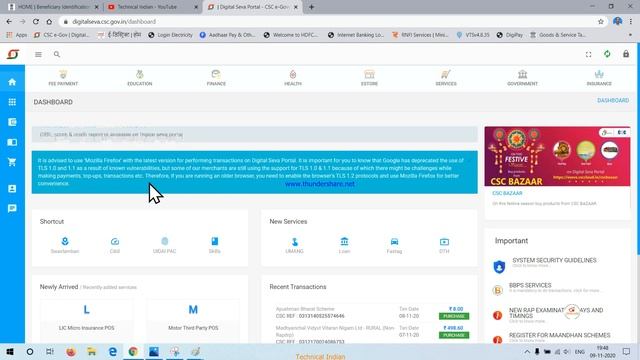Open Edge from taskbar

pos(113,351)
